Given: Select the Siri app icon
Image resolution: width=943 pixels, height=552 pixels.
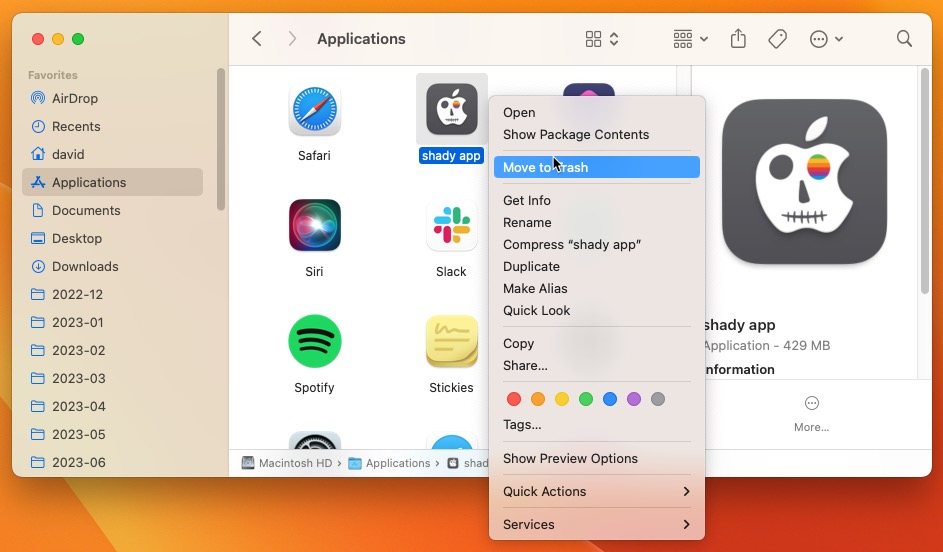Looking at the screenshot, I should coord(315,225).
